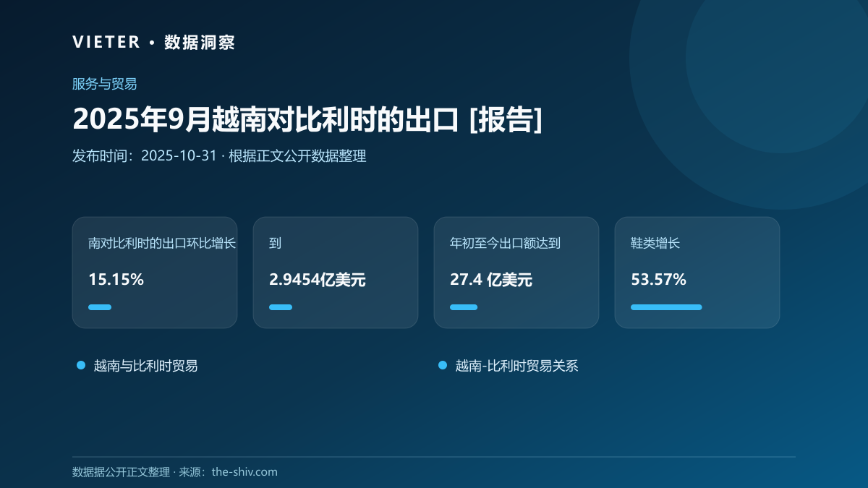This screenshot has height=488, width=868.
Task: Select the 27.4 亿美元 value
Action: coord(491,279)
